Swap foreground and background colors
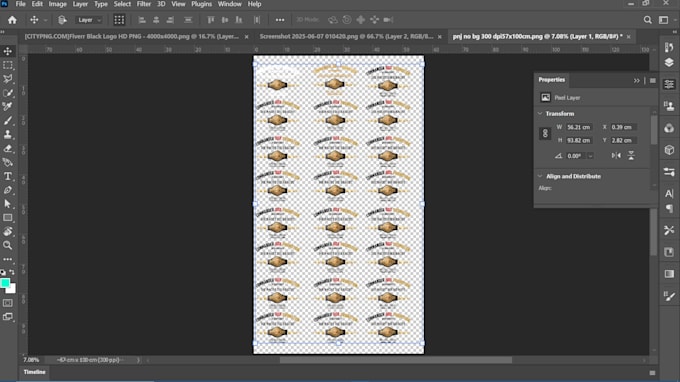This screenshot has width=680, height=382. point(12,272)
